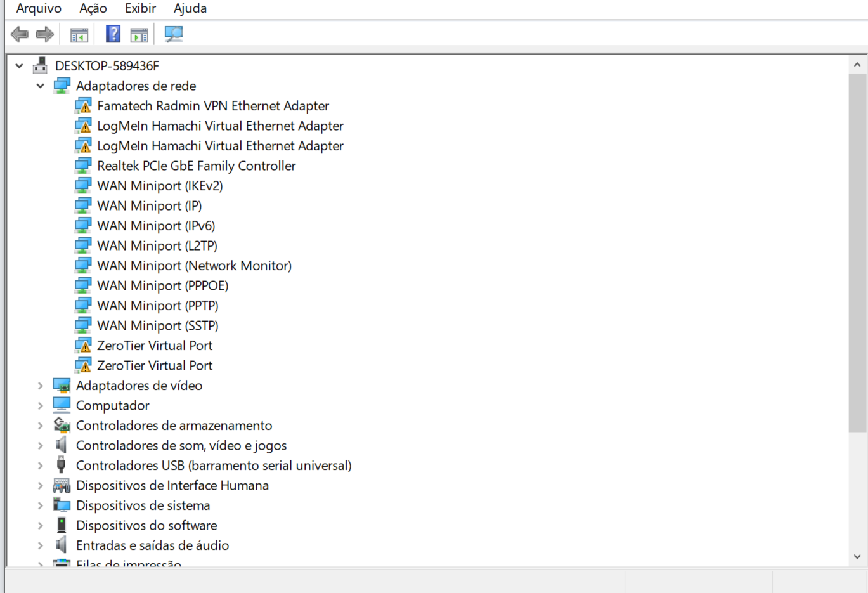The width and height of the screenshot is (868, 593).
Task: Click the scroll up arrow
Action: (x=857, y=65)
